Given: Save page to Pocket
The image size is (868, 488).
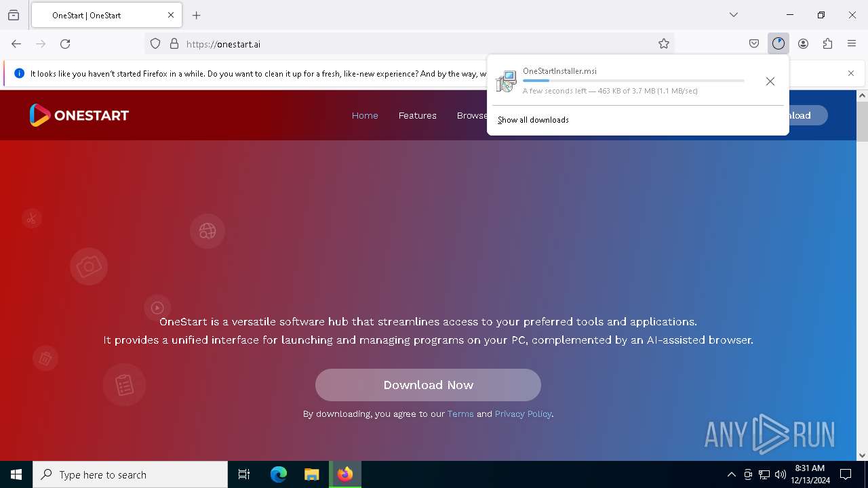Looking at the screenshot, I should tap(754, 44).
